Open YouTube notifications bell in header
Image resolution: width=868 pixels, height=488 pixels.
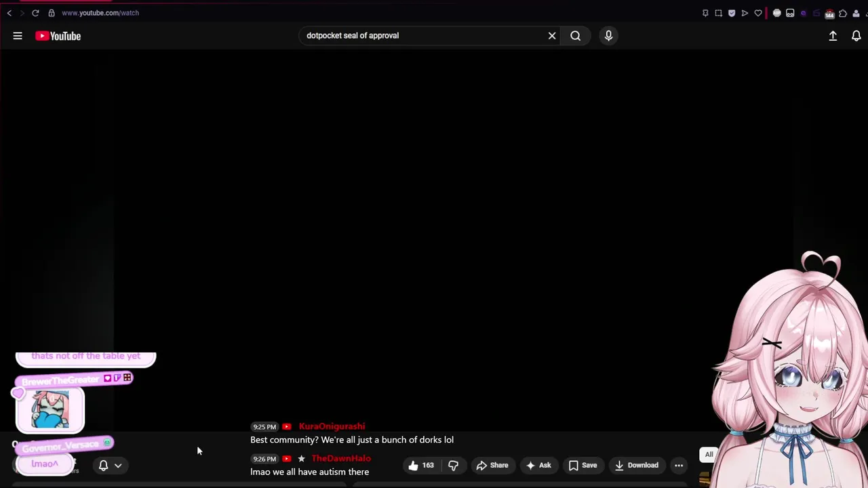856,36
